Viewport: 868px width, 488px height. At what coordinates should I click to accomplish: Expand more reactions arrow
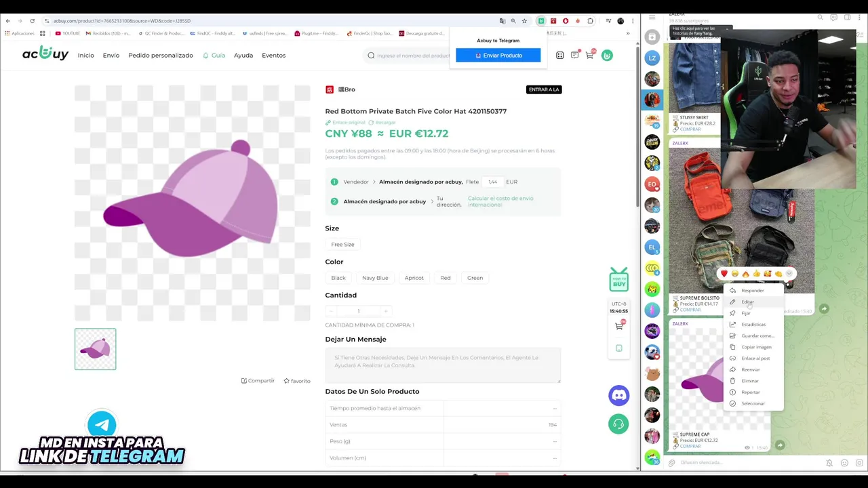[789, 274]
